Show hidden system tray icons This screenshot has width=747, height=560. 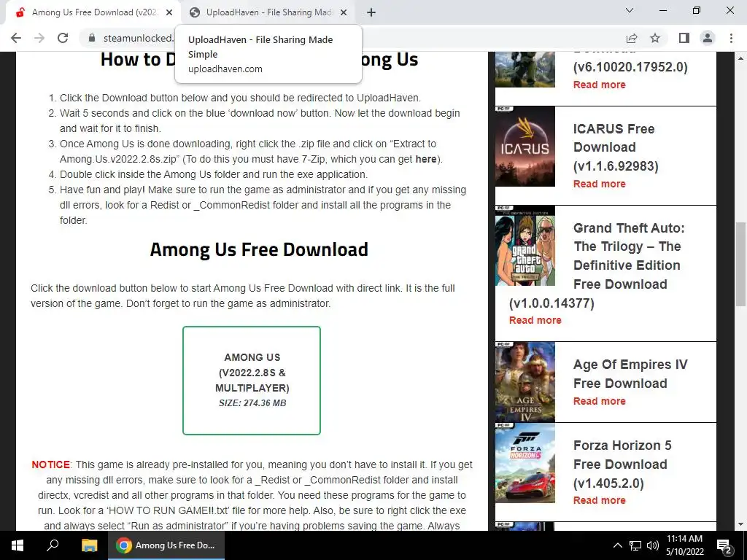(617, 545)
